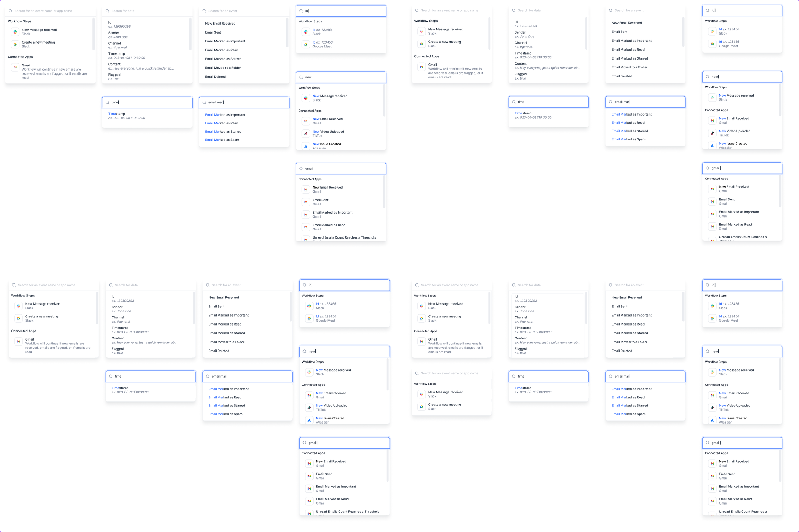Top-left group: Atlassian icon in 'new' results

(306, 146)
